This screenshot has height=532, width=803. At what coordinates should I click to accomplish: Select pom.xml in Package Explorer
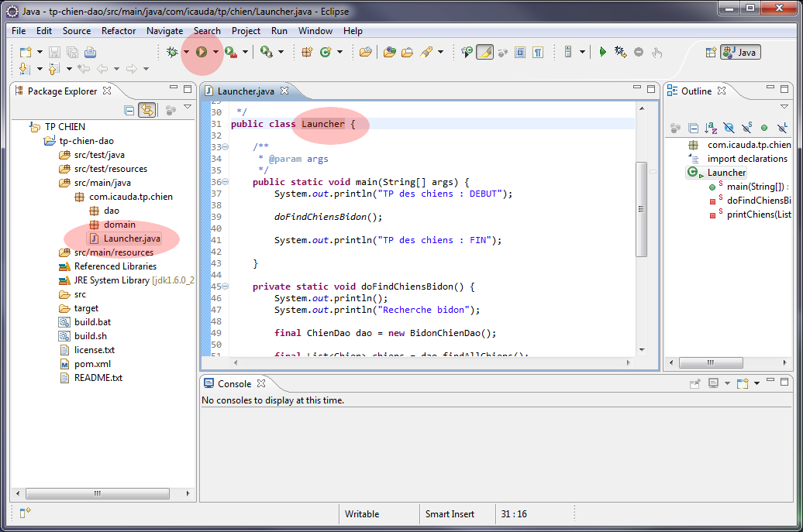(92, 364)
